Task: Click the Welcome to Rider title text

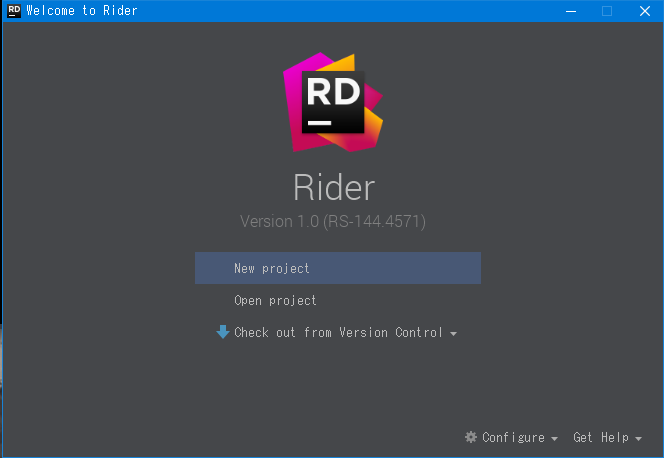Action: tap(82, 11)
